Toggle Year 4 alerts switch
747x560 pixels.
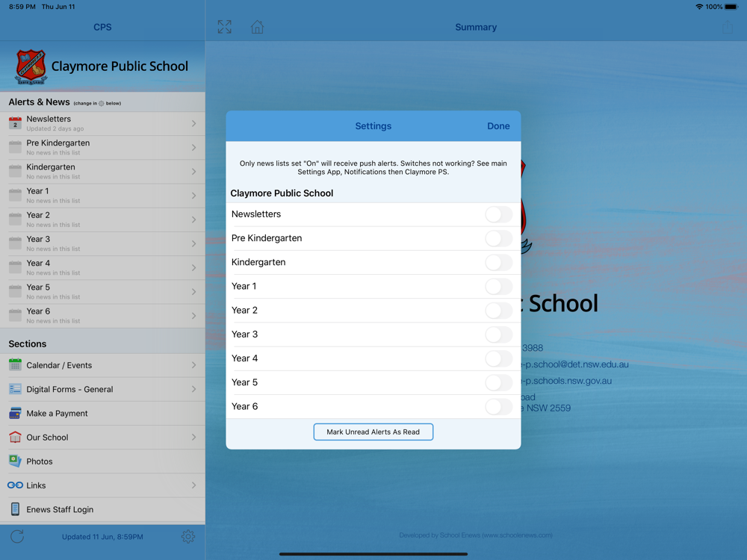pos(499,358)
